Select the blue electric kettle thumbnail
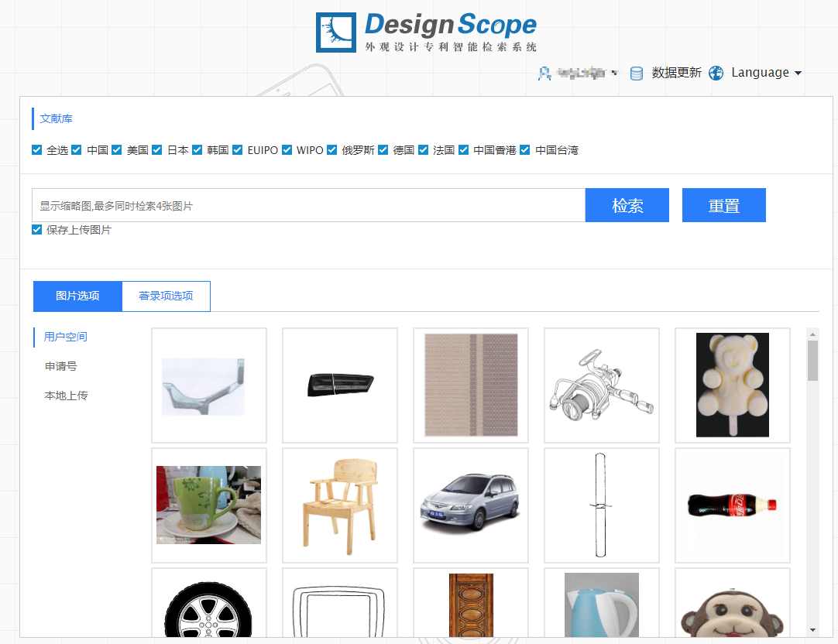The image size is (838, 644). click(x=602, y=602)
